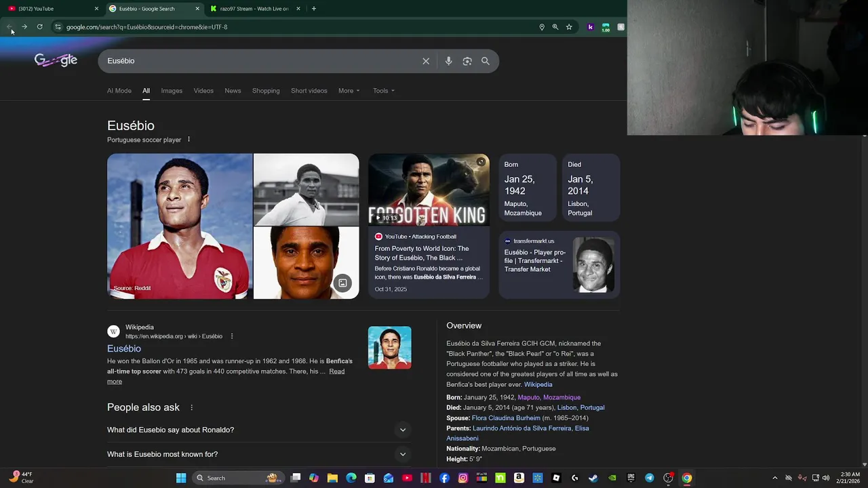Open the Amazon taskbar icon
The image size is (868, 488).
point(519,478)
